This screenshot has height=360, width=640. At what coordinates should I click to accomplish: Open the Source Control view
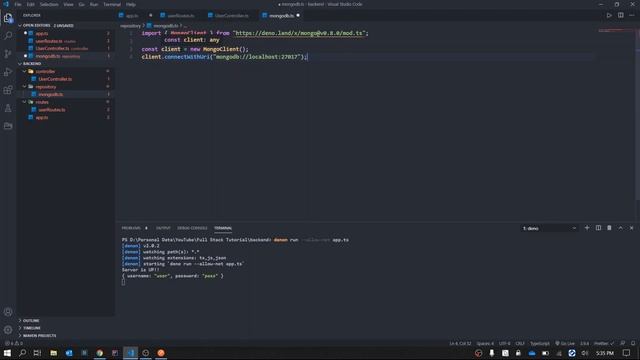click(8, 54)
